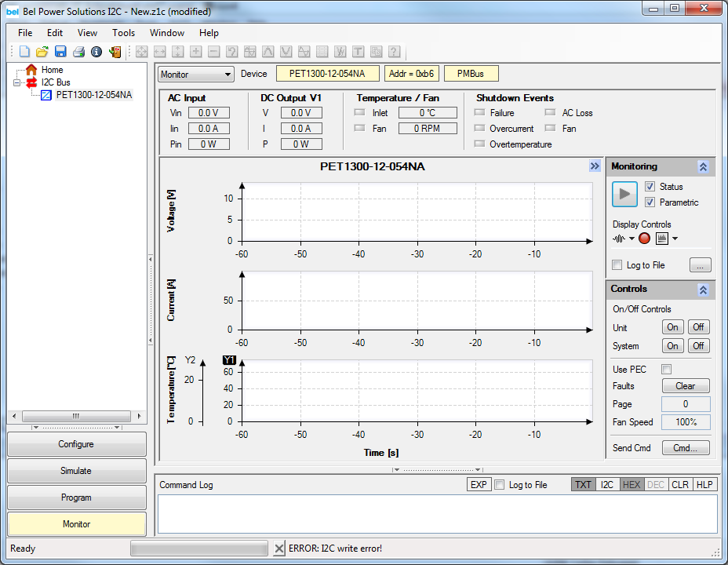The image size is (728, 565).
Task: Collapse the Monitoring panel section
Action: click(x=703, y=167)
